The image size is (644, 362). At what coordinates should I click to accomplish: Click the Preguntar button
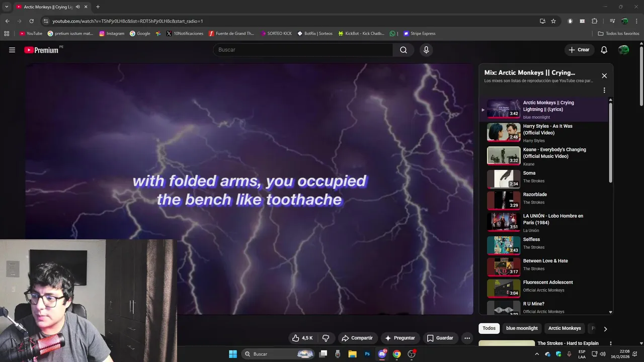point(400,338)
